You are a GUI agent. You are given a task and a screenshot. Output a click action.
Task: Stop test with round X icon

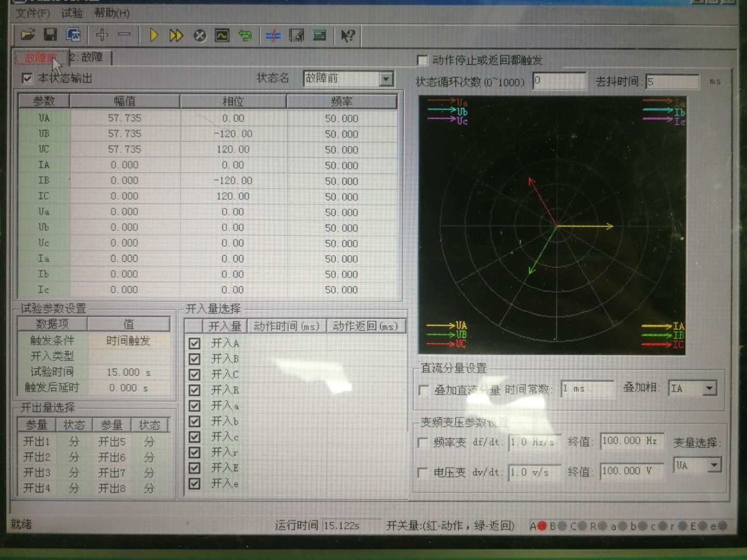pyautogui.click(x=200, y=35)
